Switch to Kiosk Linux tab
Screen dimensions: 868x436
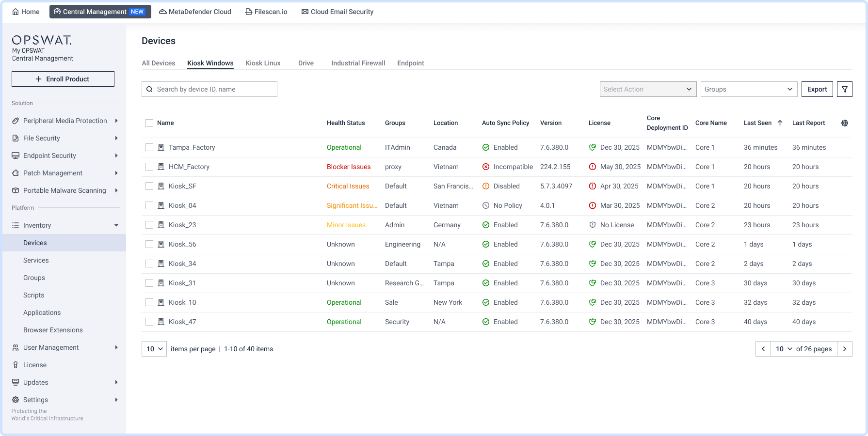263,63
